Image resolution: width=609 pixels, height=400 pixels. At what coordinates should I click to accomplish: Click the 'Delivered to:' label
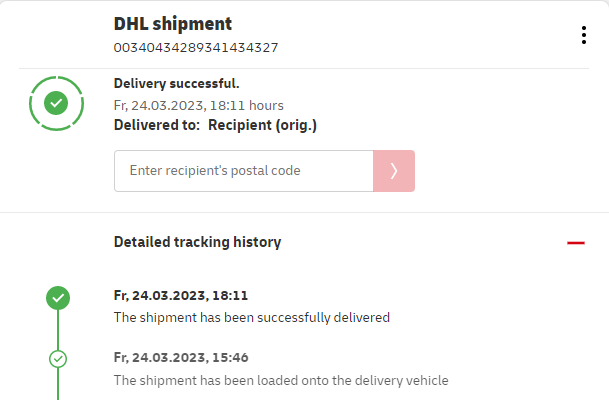[x=157, y=125]
